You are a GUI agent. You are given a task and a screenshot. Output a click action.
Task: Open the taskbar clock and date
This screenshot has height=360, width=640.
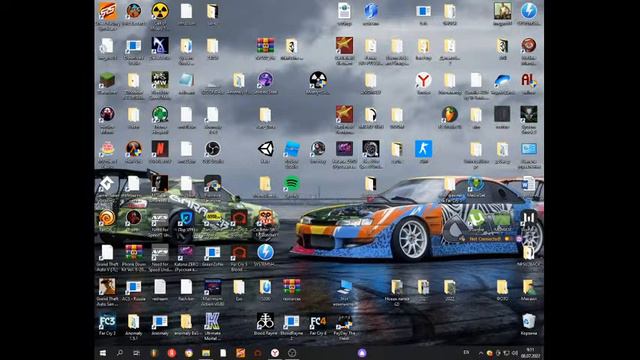click(530, 353)
